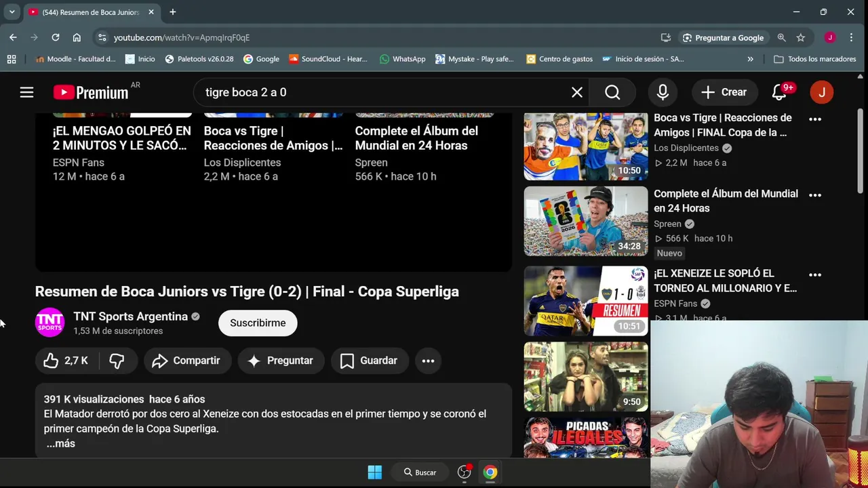This screenshot has height=488, width=868.
Task: Open PICADAS ILEGALES thumbnail video
Action: (x=586, y=437)
